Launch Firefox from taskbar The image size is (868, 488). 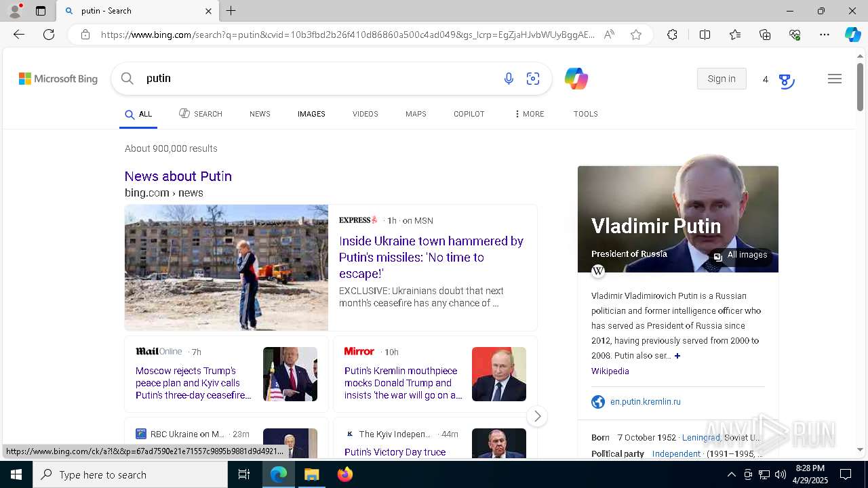pos(345,474)
